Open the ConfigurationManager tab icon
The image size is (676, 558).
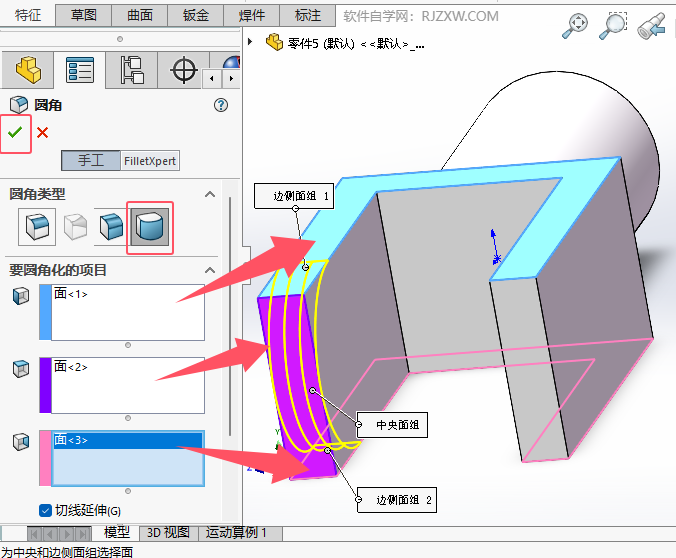131,70
